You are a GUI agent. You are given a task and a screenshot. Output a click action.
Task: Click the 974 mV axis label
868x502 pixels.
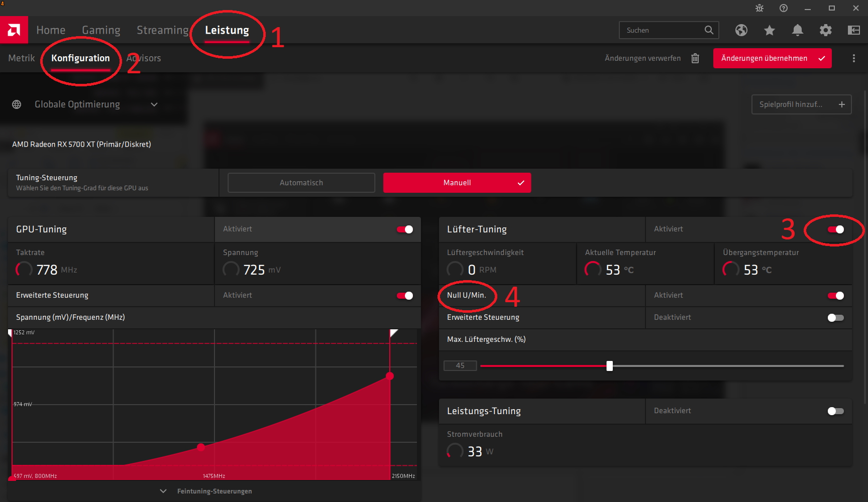(23, 404)
